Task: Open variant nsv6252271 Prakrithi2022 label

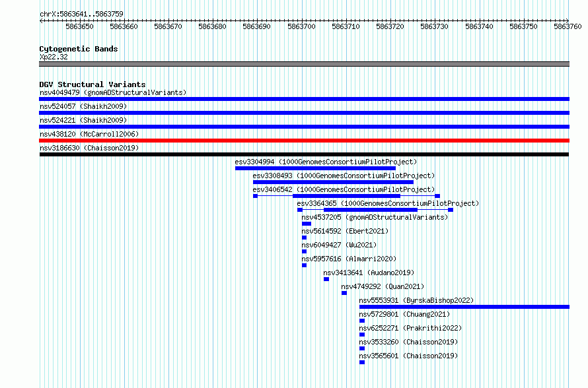Action: click(x=410, y=328)
